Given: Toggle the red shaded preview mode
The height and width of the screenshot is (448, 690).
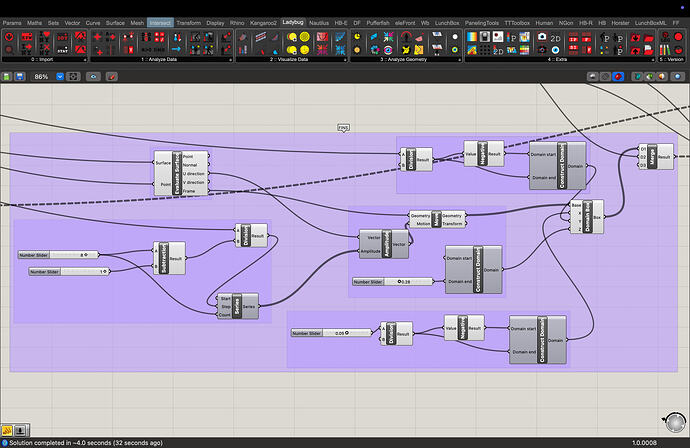Looking at the screenshot, I should (618, 77).
